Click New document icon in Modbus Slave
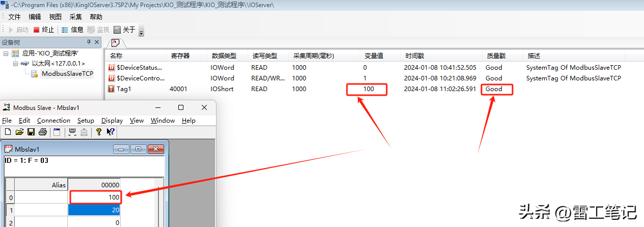644x227 pixels. pyautogui.click(x=8, y=132)
